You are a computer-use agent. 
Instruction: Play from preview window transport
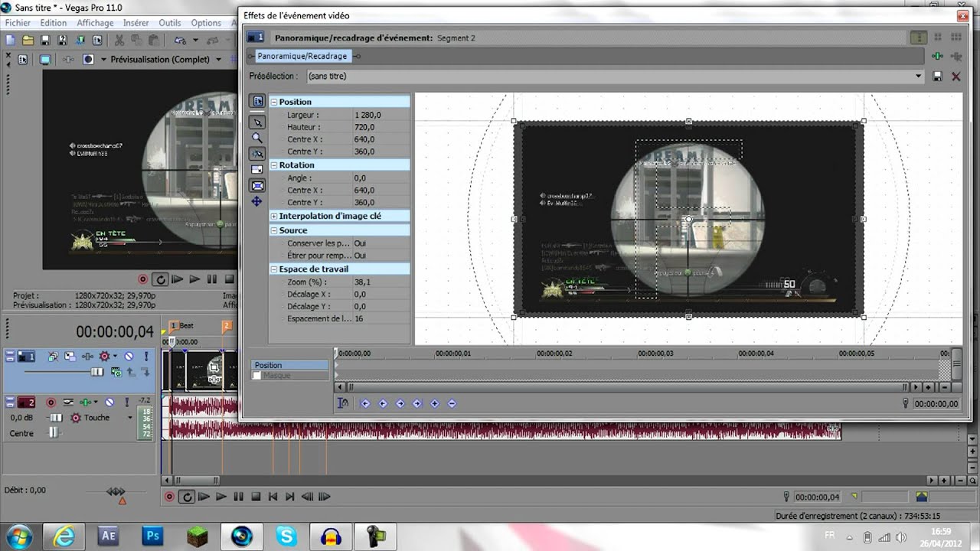(x=194, y=279)
